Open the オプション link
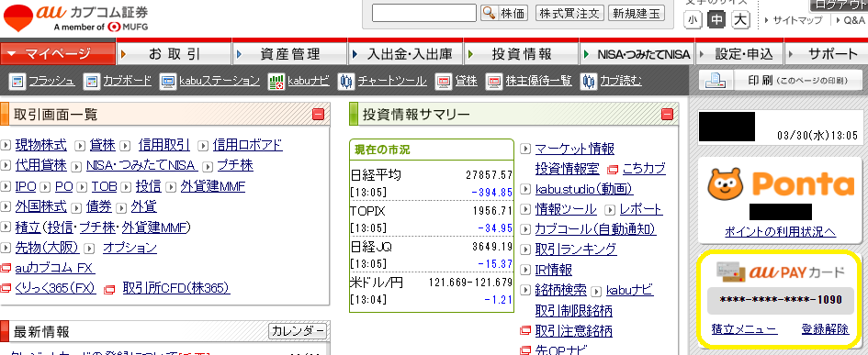The image size is (868, 355). click(x=130, y=247)
